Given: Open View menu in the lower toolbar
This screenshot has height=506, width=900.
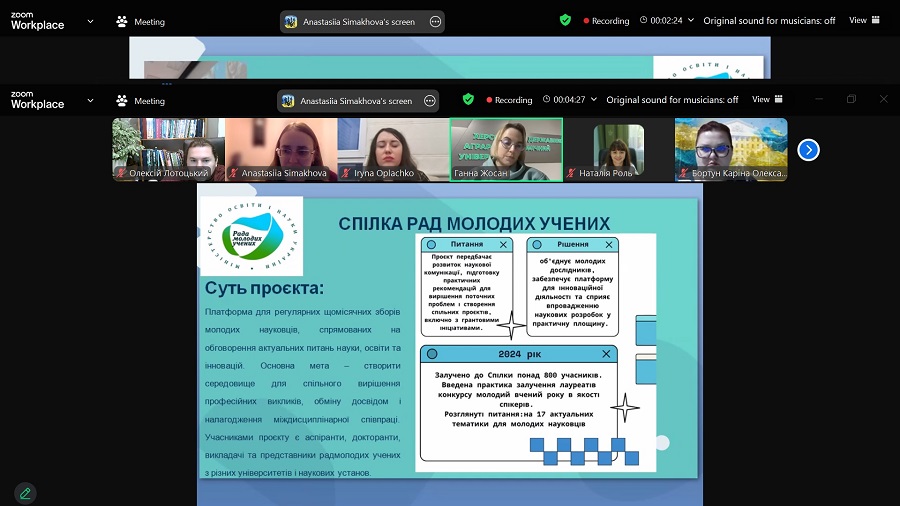Looking at the screenshot, I should (767, 100).
